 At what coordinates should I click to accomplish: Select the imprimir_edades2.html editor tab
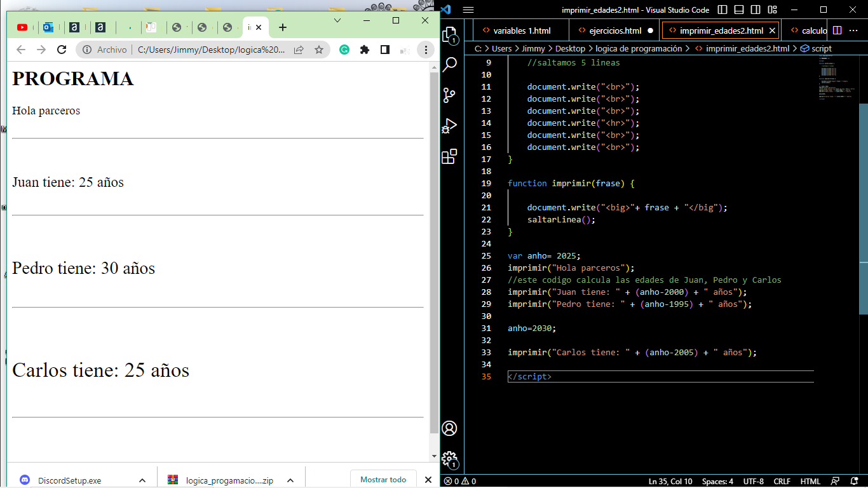coord(721,30)
